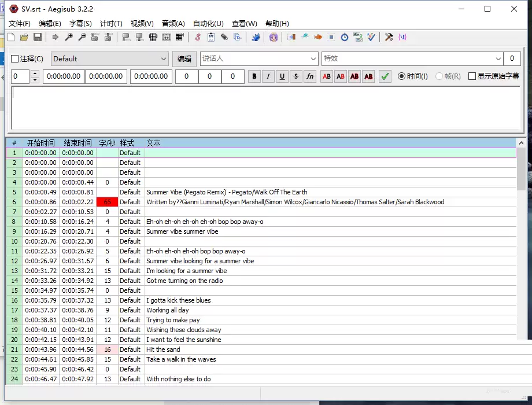Open the 查看(W) menu

tap(244, 23)
